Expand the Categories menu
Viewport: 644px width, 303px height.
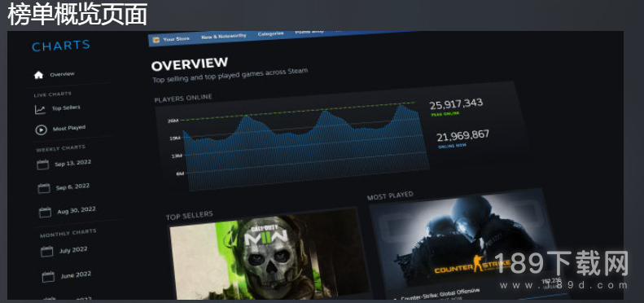click(270, 33)
